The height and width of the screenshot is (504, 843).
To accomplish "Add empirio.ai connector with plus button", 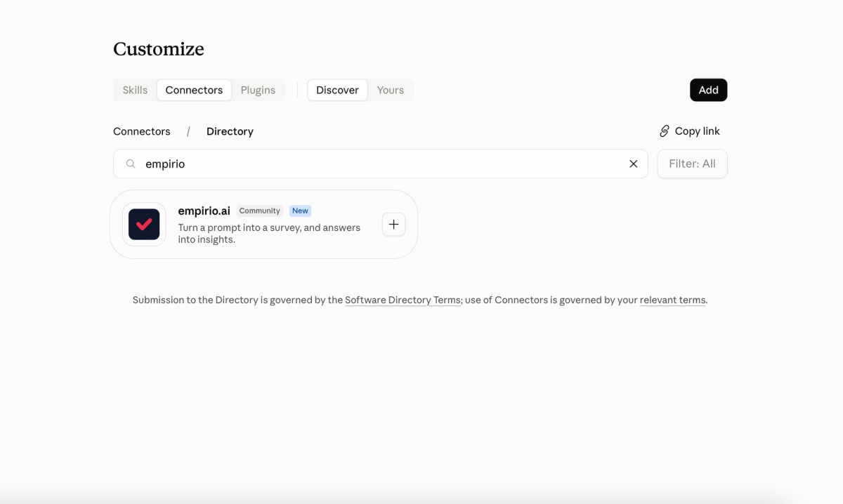I will pos(393,224).
